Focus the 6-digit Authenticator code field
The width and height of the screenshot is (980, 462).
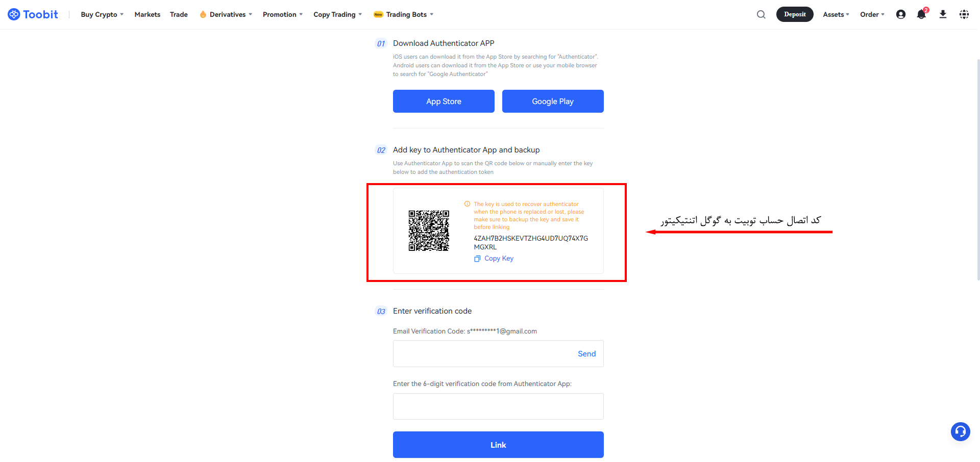coord(498,406)
